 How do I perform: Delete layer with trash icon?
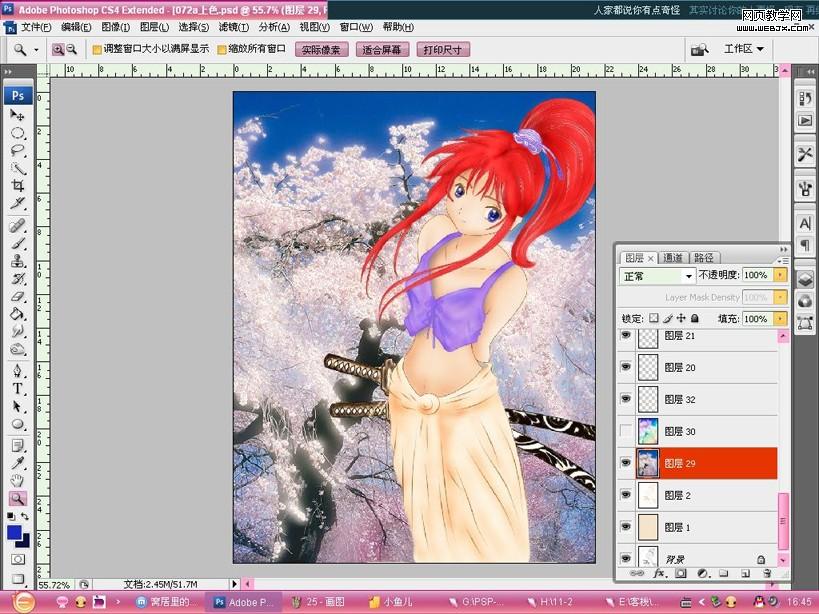pos(767,573)
